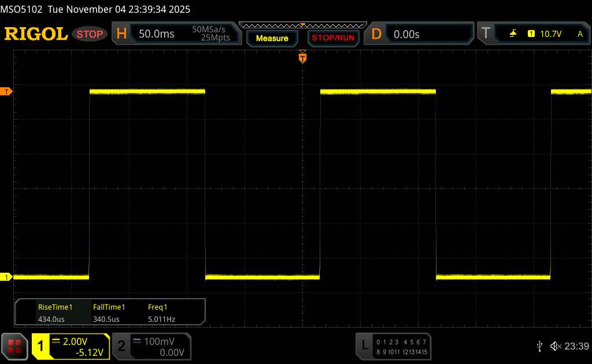Click the waveform memory position bar
This screenshot has width=592, height=364.
tap(302, 25)
